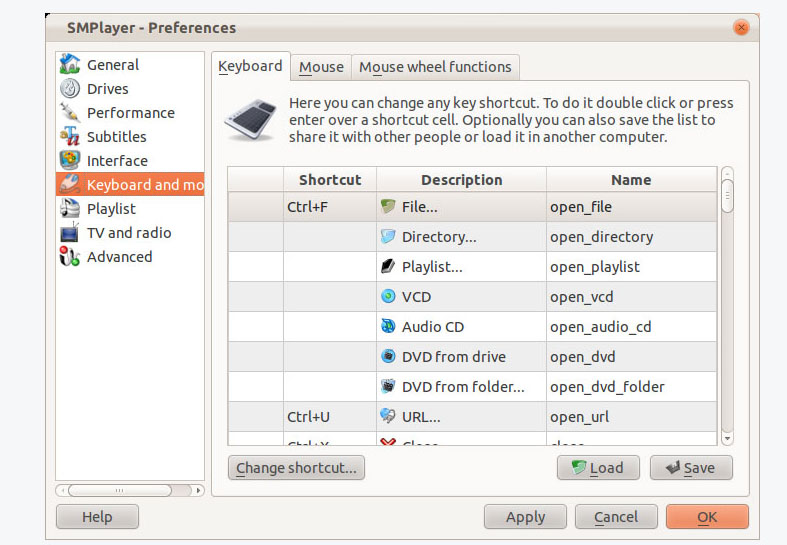This screenshot has width=787, height=545.
Task: Select the General house icon
Action: [x=70, y=64]
